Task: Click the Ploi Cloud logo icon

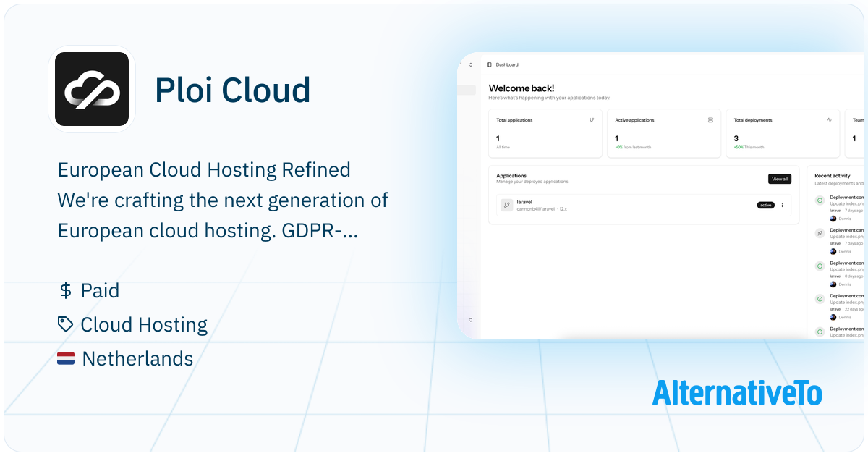Action: (92, 89)
